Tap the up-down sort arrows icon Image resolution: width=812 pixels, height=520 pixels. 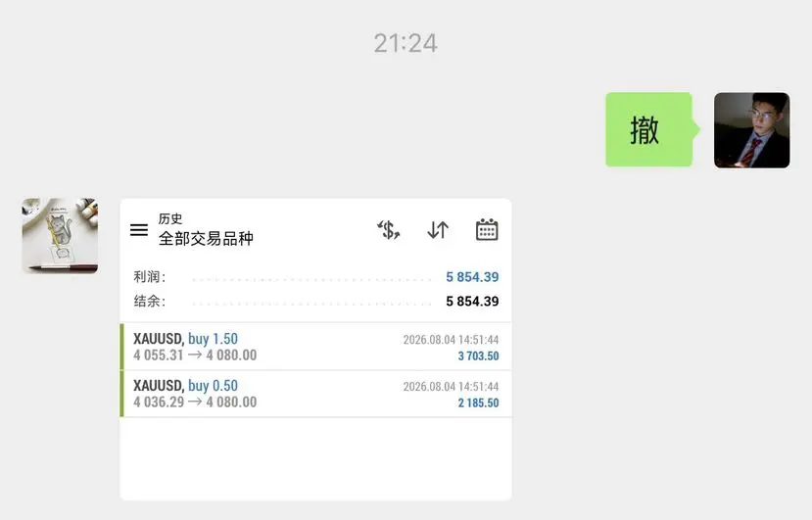[x=438, y=229]
